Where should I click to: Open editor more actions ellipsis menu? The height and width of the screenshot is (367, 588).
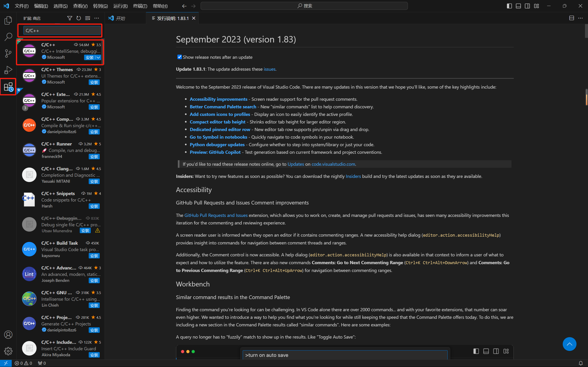pyautogui.click(x=580, y=18)
